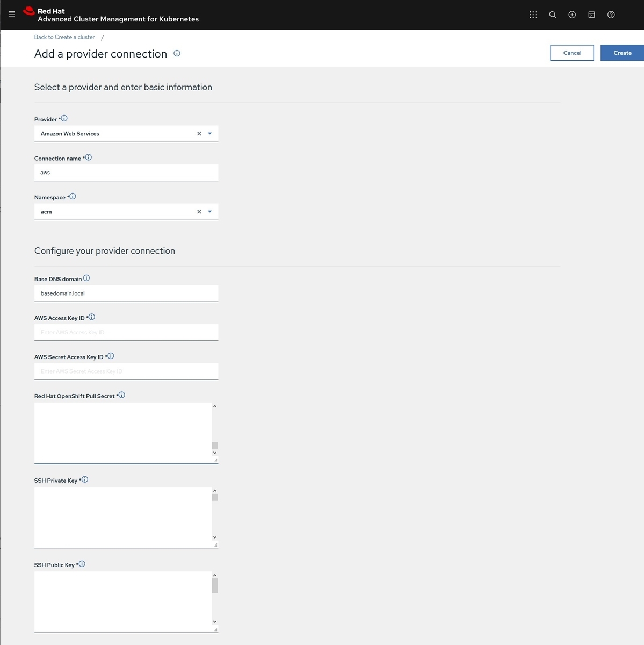The image size is (644, 645).
Task: Click Pull Secret textarea scroll up arrow
Action: pyautogui.click(x=215, y=406)
